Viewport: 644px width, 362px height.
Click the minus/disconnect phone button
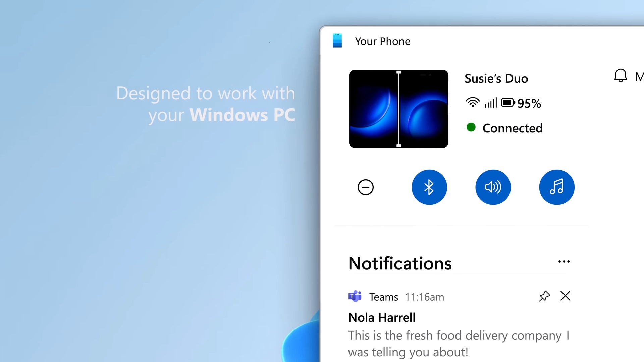(x=365, y=187)
